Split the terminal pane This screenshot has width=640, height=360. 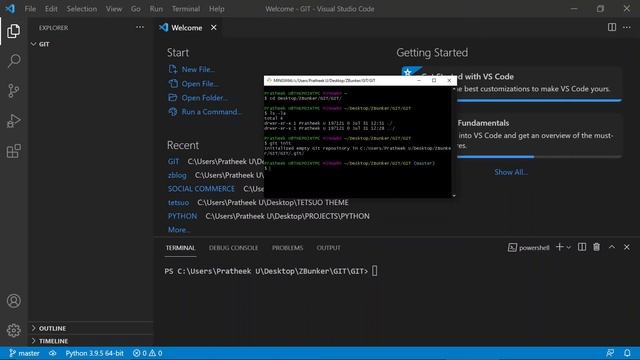click(x=582, y=247)
